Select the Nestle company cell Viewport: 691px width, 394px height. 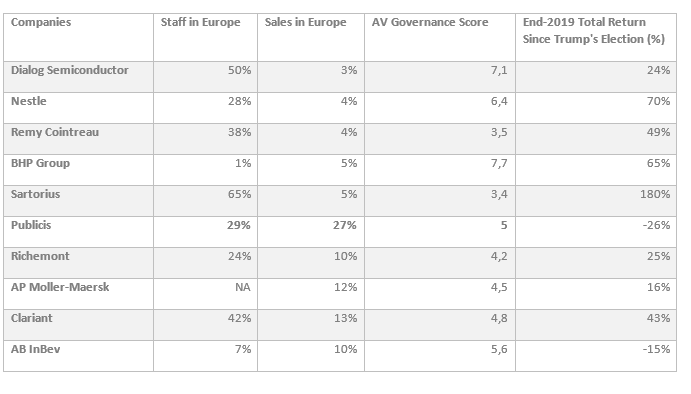[x=78, y=108]
